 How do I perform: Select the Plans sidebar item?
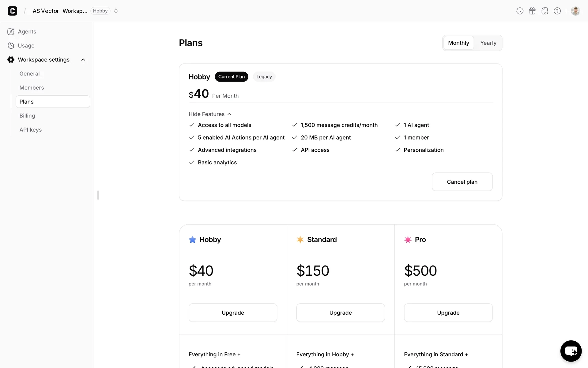[53, 102]
